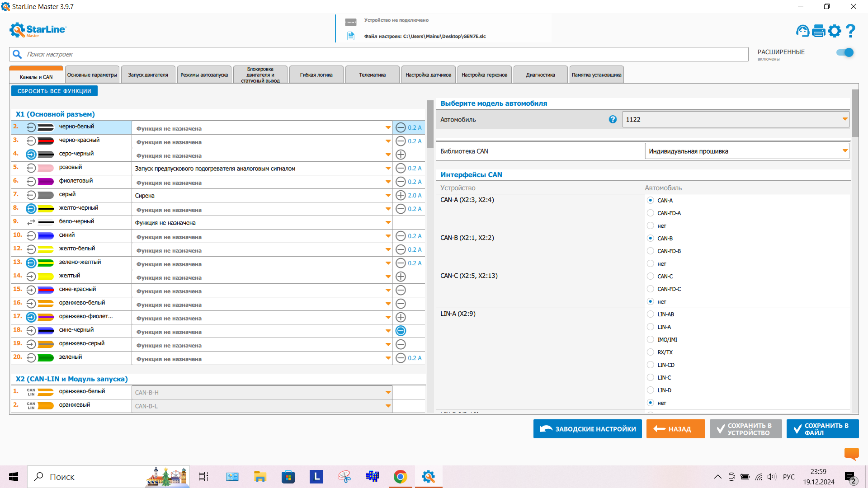Click the фиолетовый wire color swatch

46,182
